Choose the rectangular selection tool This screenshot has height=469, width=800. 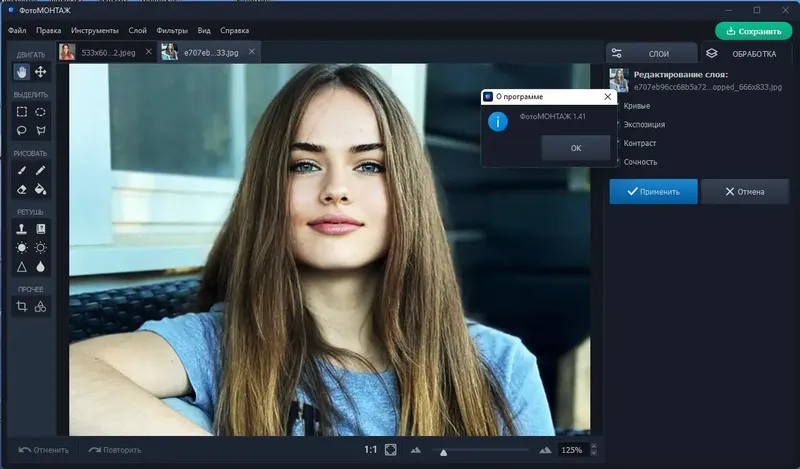click(22, 112)
